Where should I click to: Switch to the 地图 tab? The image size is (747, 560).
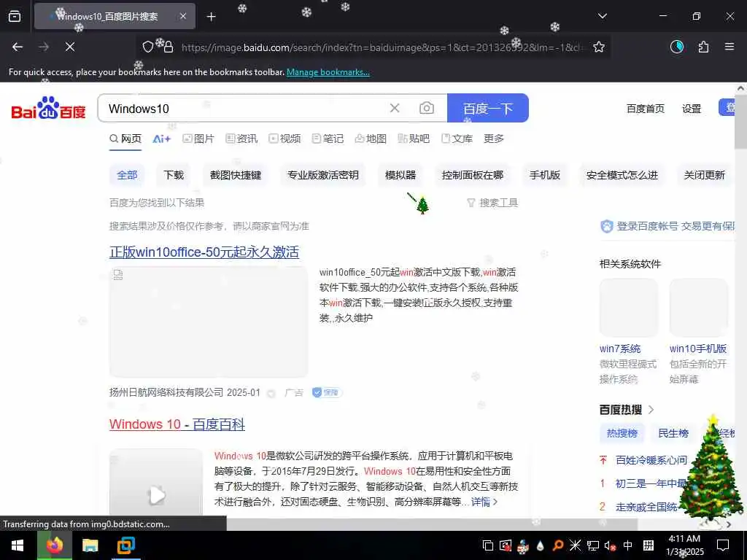coord(371,139)
